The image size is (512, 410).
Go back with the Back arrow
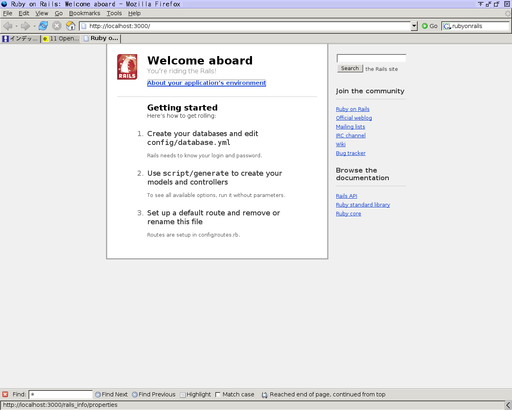tap(8, 26)
